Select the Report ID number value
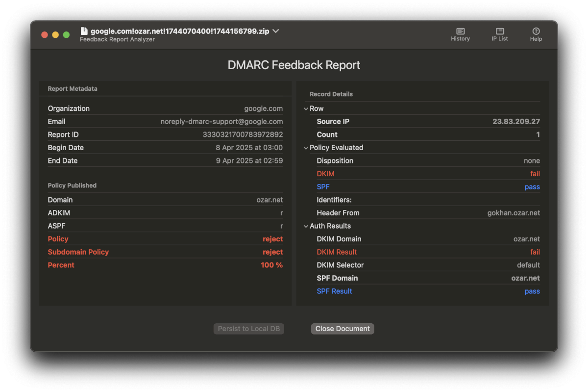The height and width of the screenshot is (392, 588). click(243, 134)
